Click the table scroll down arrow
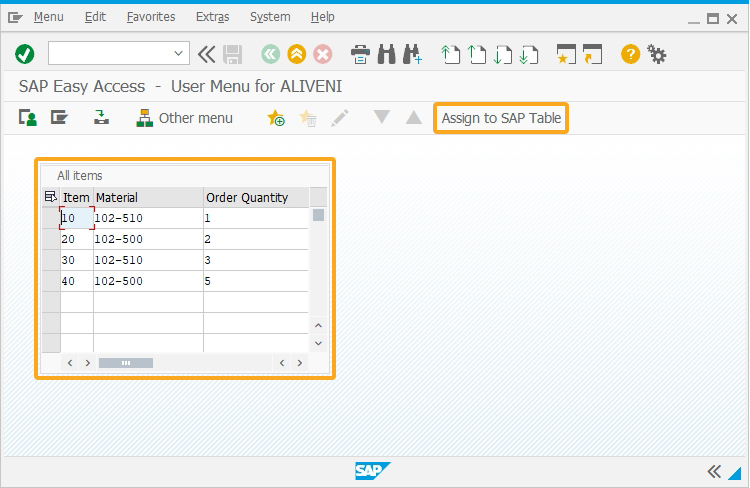The height and width of the screenshot is (488, 750). [318, 344]
